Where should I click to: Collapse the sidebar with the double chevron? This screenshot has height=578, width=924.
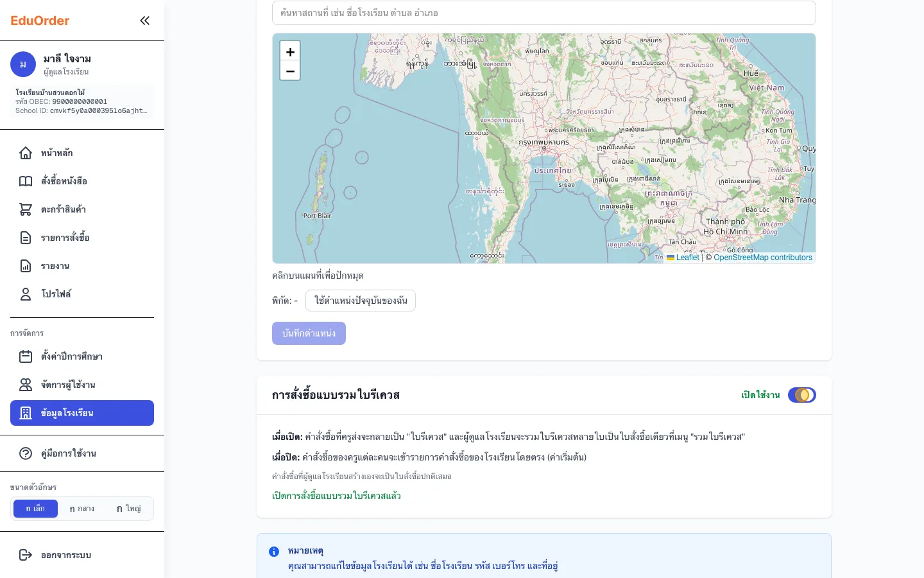145,21
